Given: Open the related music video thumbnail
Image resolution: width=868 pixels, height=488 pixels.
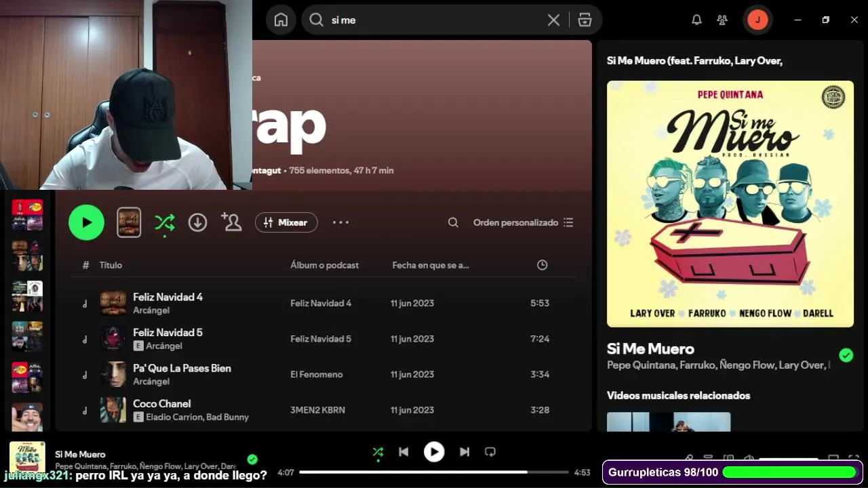Looking at the screenshot, I should click(669, 422).
